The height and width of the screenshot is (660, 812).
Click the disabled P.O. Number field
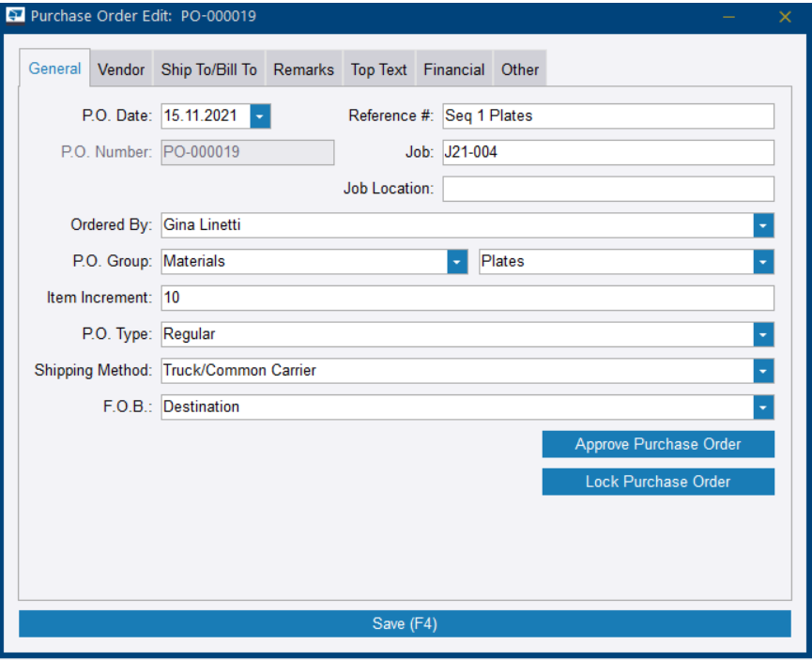tap(248, 152)
